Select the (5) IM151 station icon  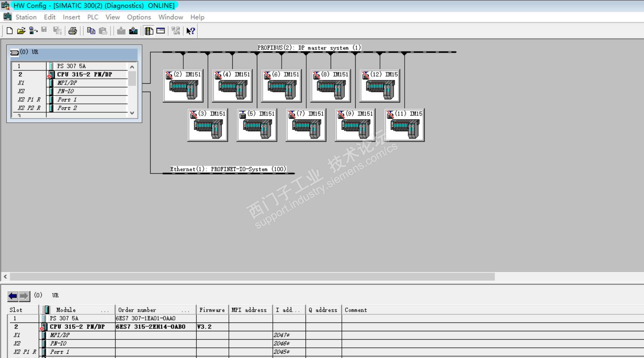pyautogui.click(x=257, y=125)
